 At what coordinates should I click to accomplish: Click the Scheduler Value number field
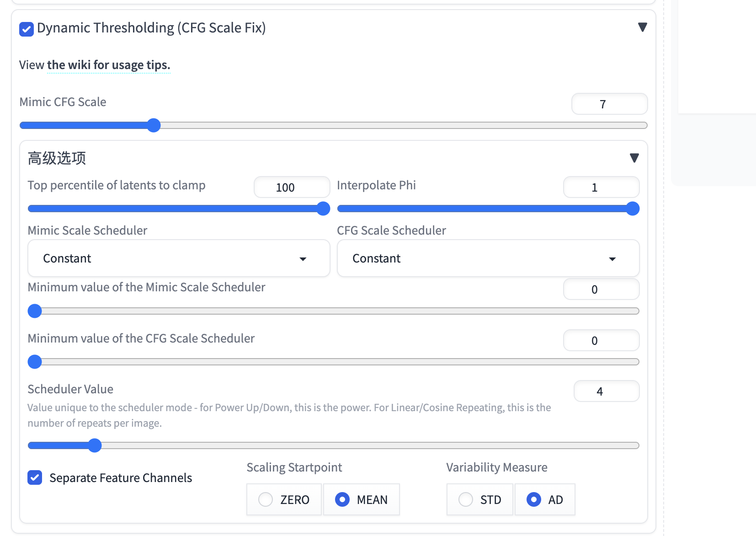[x=606, y=391]
